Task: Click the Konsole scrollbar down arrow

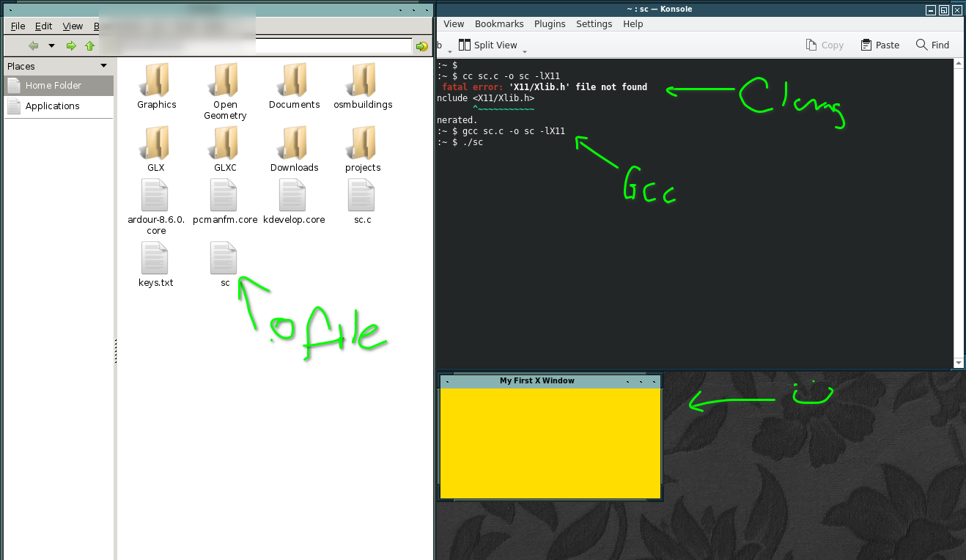Action: point(959,363)
